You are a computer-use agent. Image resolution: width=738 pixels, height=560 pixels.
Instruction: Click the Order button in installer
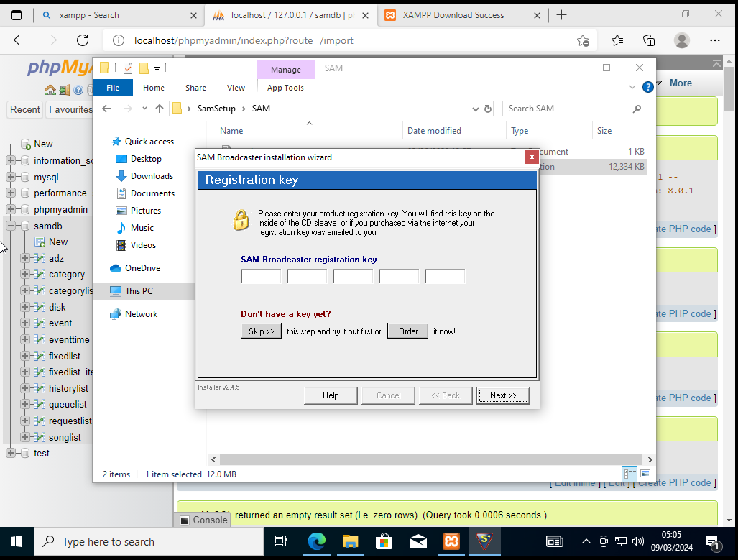tap(407, 331)
